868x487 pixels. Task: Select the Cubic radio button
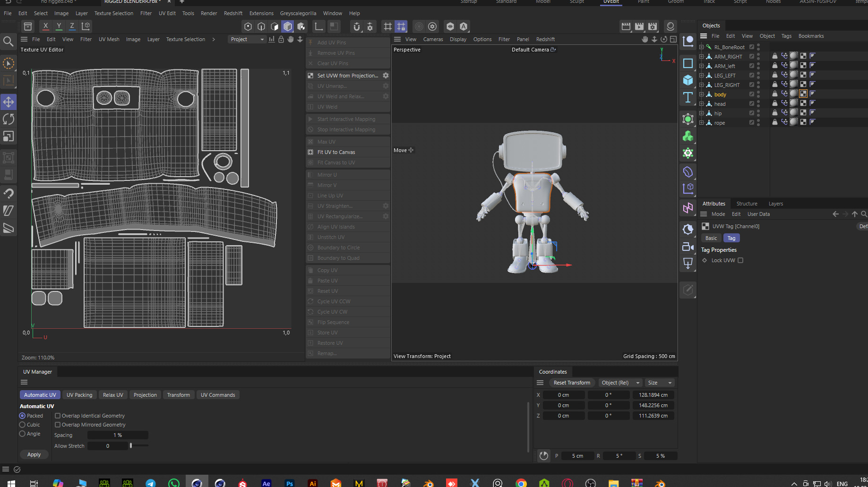22,425
